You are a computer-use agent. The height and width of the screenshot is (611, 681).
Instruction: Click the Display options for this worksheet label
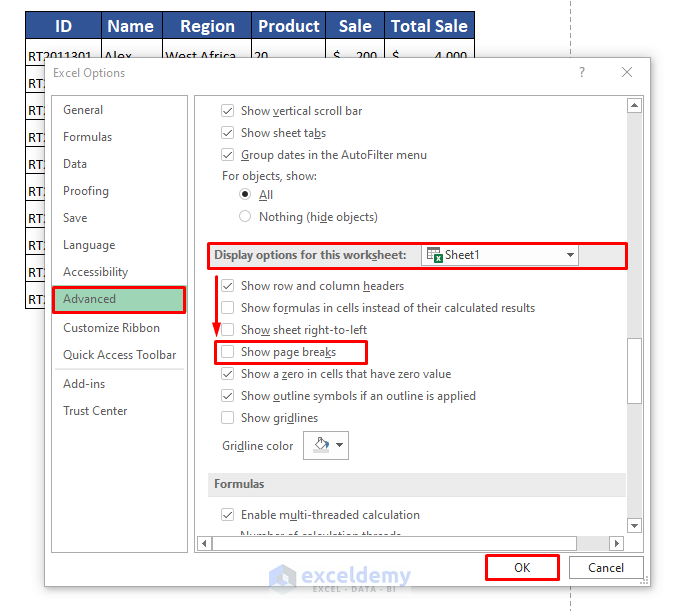pyautogui.click(x=310, y=255)
